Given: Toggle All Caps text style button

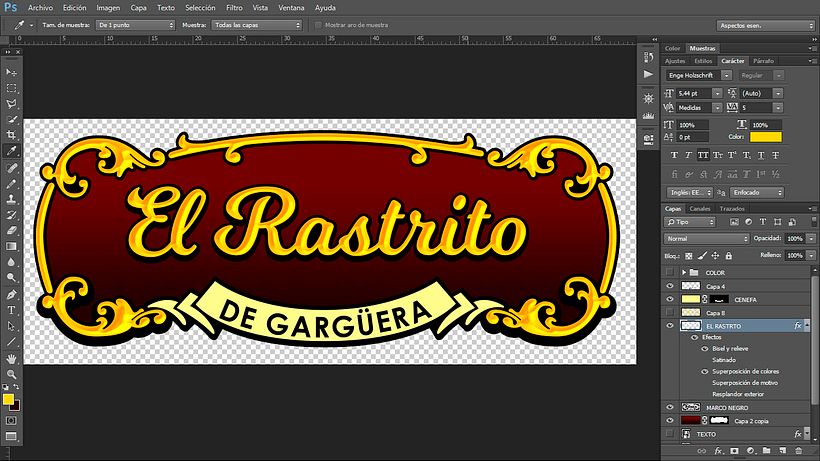Looking at the screenshot, I should 703,155.
